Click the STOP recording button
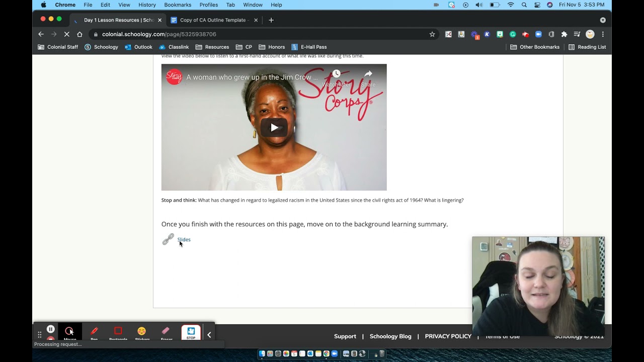This screenshot has height=362, width=644. pos(191,333)
